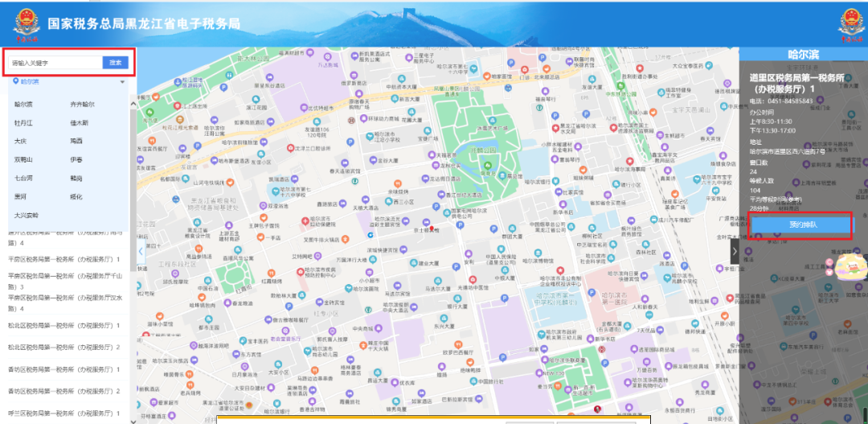Click the 兆麟公园 park marker

488,165
